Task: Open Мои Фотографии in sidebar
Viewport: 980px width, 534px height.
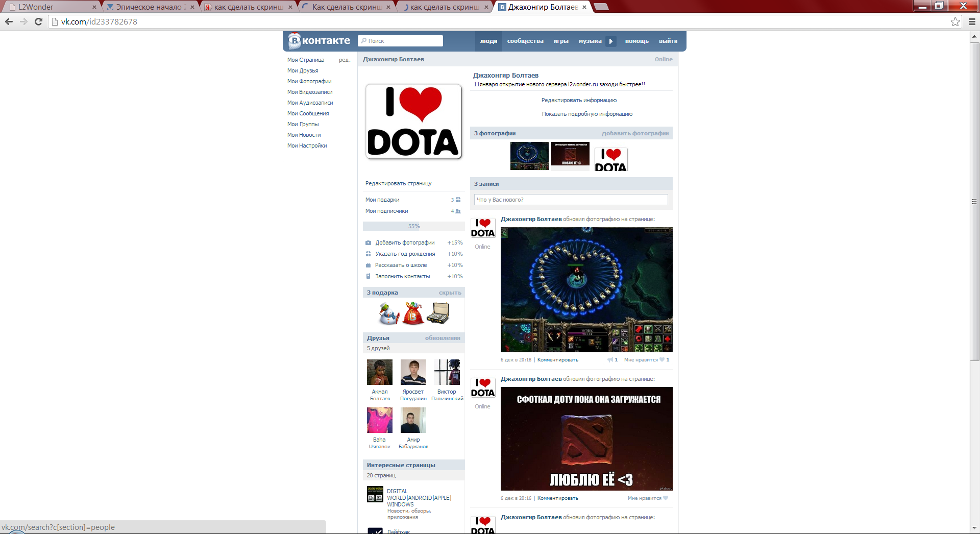Action: point(309,81)
